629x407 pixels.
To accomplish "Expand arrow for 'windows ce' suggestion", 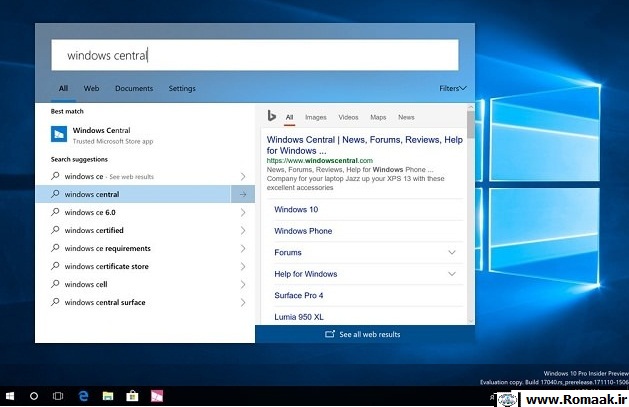I will 243,176.
